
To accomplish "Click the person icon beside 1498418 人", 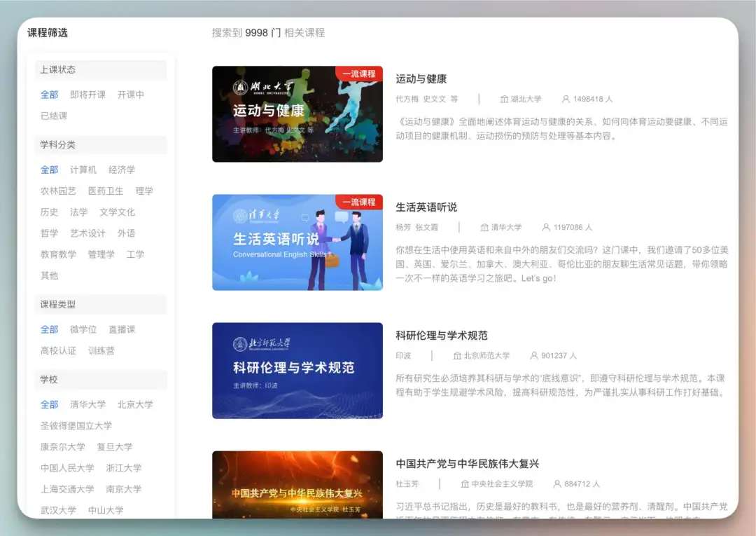I will (x=566, y=99).
